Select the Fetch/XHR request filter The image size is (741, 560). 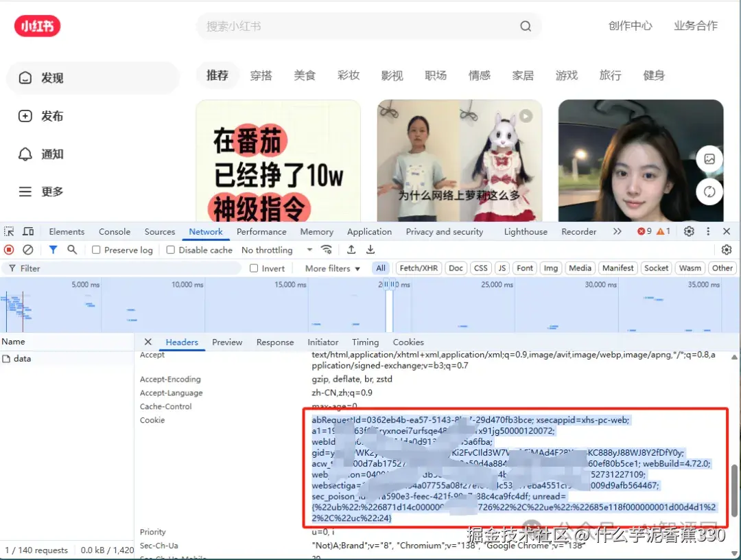(418, 268)
